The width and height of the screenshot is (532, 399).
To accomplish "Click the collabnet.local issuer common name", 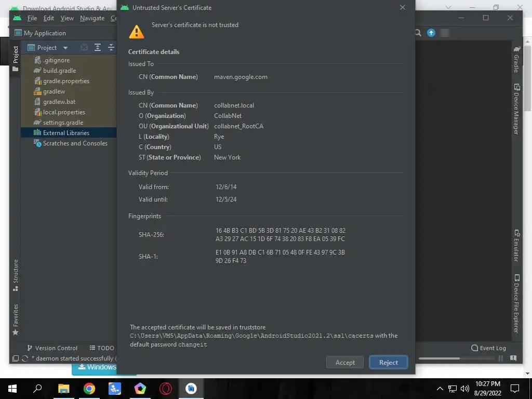I will 234,105.
